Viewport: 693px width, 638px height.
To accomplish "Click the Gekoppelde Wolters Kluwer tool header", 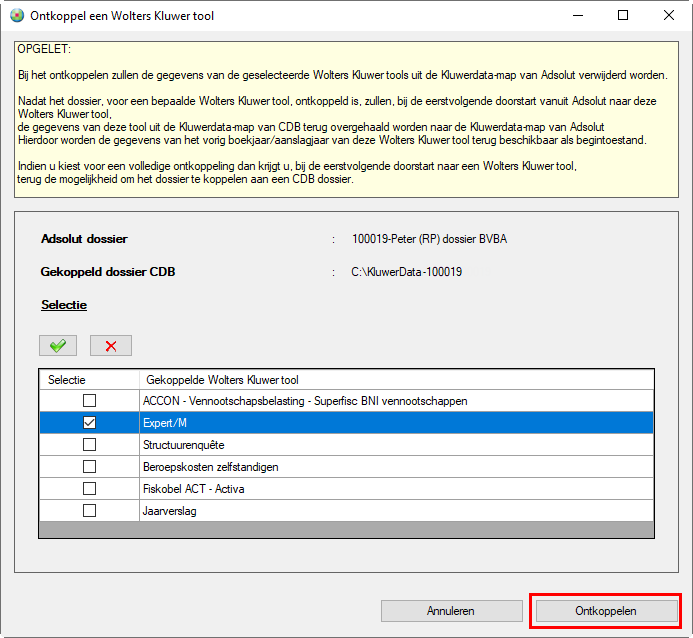I will [x=222, y=380].
